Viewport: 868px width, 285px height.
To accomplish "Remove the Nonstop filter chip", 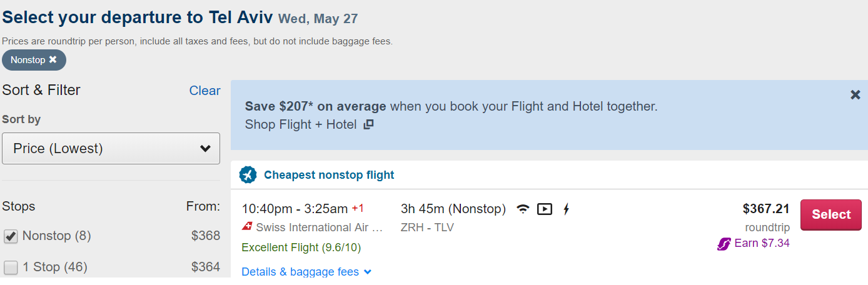I will tap(53, 60).
